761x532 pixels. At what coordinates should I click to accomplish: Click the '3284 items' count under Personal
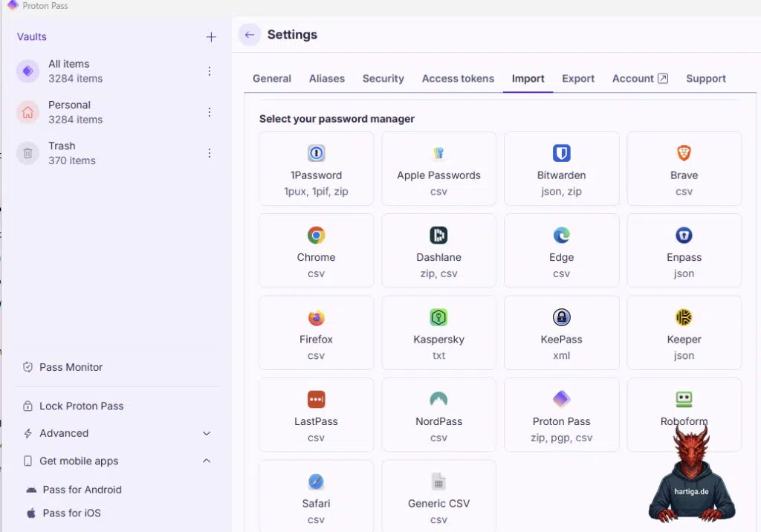pos(75,120)
